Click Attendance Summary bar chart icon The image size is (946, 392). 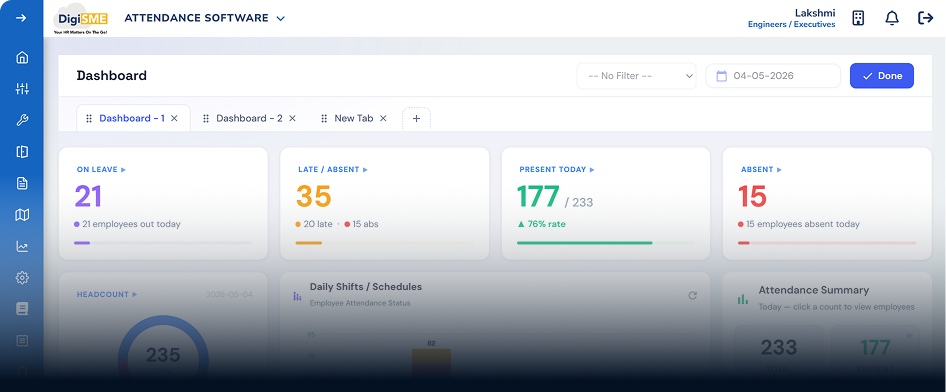point(743,299)
